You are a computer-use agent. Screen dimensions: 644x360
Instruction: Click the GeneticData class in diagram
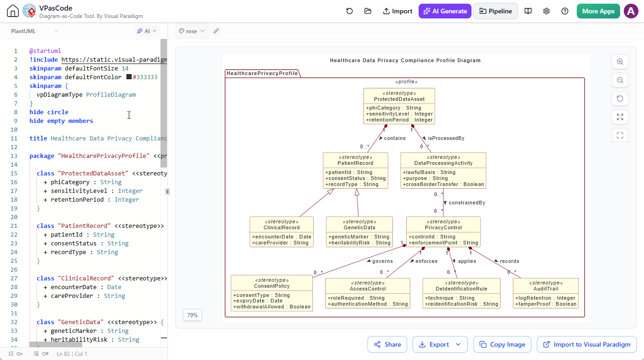click(x=359, y=232)
